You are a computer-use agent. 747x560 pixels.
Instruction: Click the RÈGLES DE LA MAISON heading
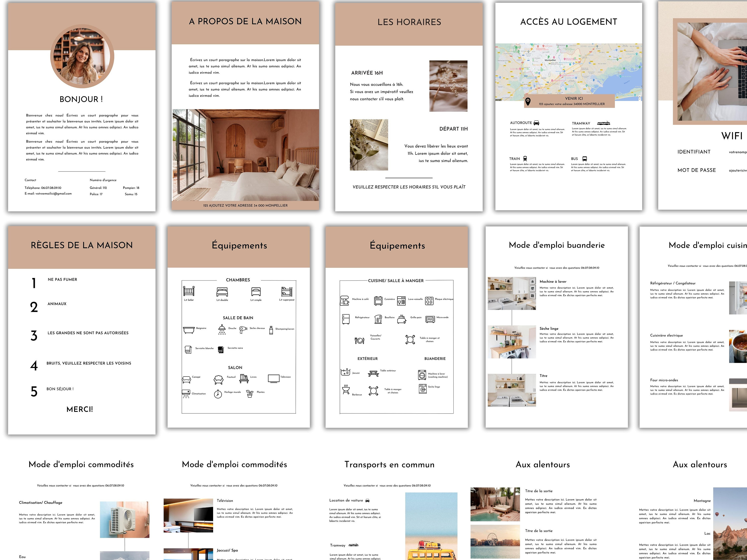click(x=82, y=245)
